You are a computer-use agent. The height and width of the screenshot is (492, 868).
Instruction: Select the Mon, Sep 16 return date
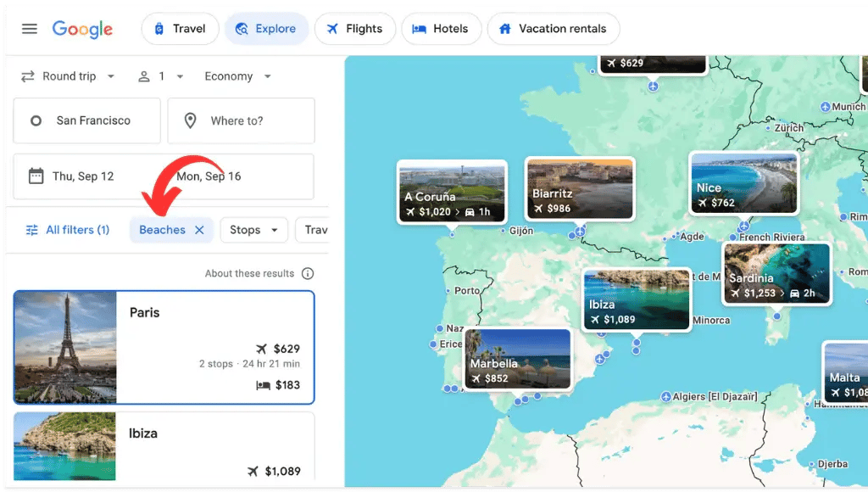click(x=209, y=176)
